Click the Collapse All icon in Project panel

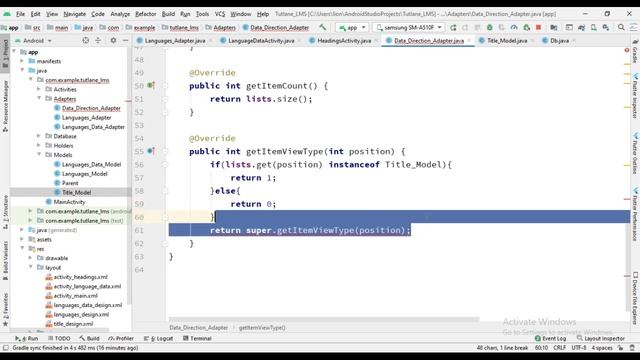click(x=98, y=40)
